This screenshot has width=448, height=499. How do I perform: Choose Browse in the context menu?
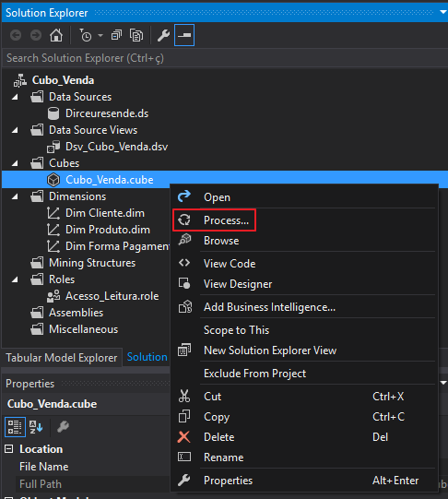pyautogui.click(x=221, y=241)
